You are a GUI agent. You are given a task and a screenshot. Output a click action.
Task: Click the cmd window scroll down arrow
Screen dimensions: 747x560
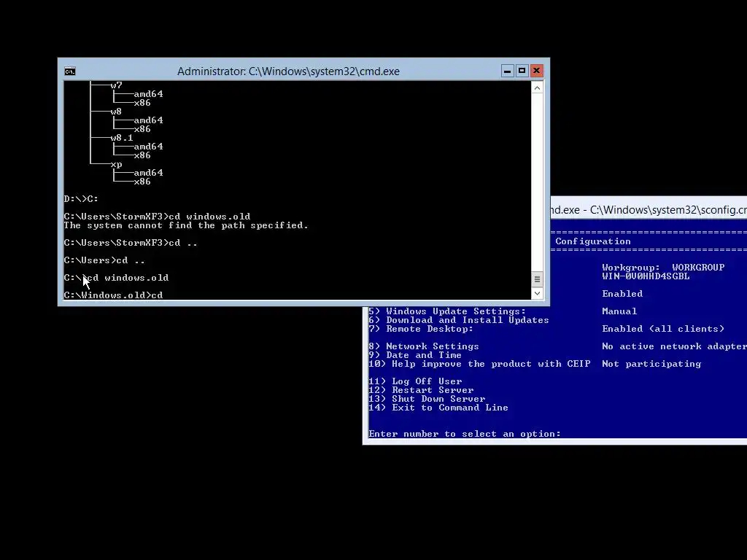[537, 293]
